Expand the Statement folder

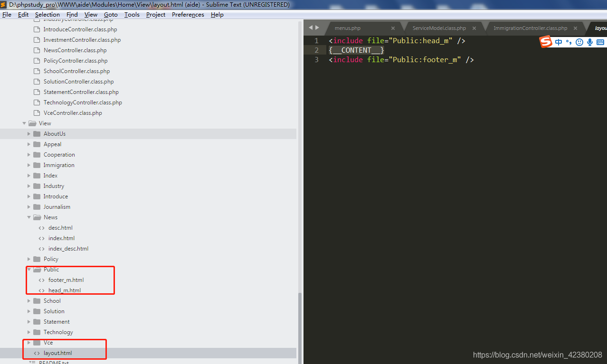[29, 322]
